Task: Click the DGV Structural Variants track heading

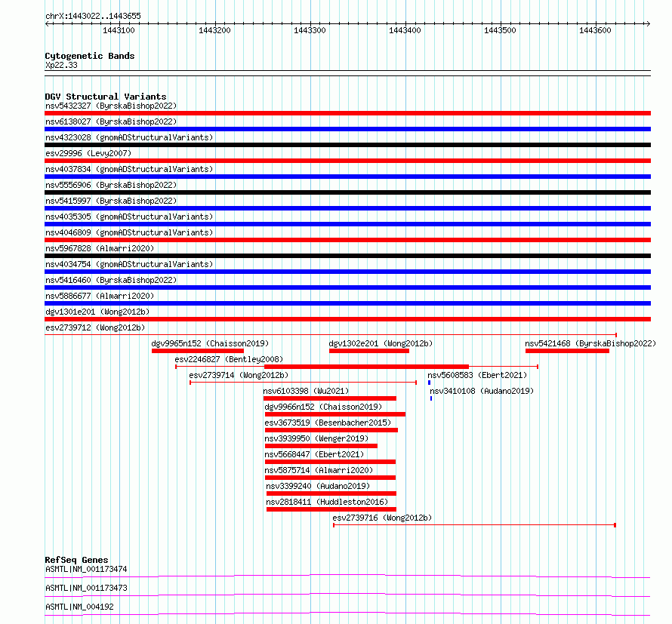Action: tap(106, 97)
